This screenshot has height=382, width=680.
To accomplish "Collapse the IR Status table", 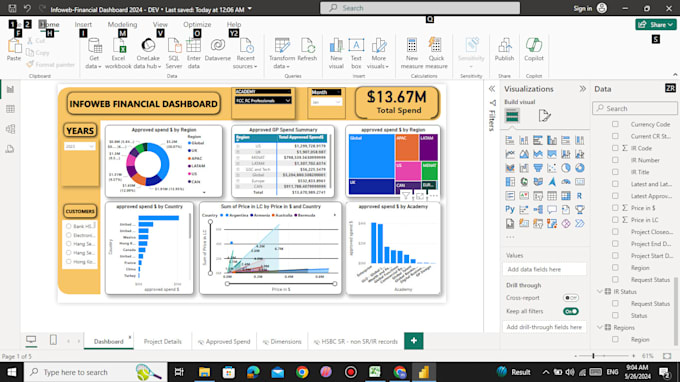I will 600,292.
